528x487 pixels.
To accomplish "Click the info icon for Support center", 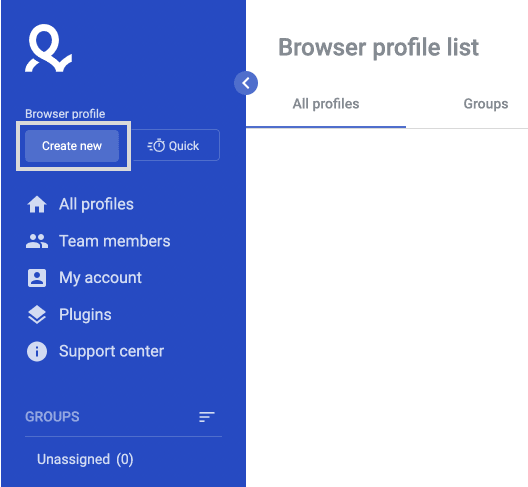I will tap(37, 351).
